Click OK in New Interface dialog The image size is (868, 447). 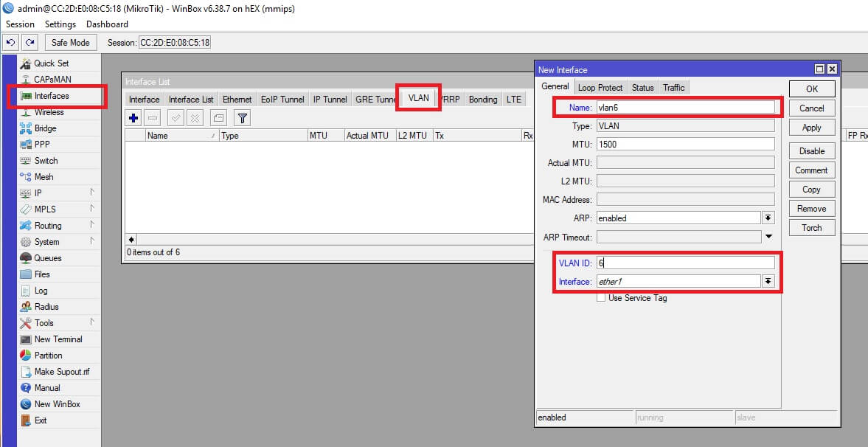click(811, 89)
